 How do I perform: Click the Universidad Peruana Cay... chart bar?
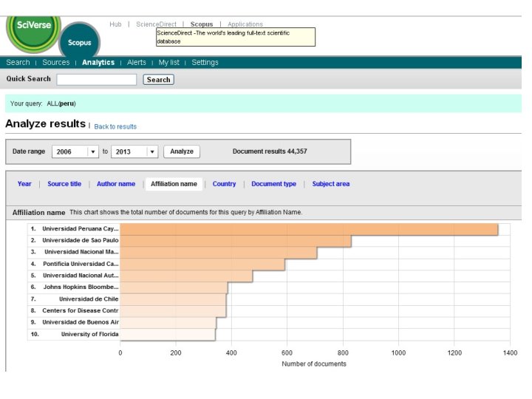pyautogui.click(x=309, y=229)
